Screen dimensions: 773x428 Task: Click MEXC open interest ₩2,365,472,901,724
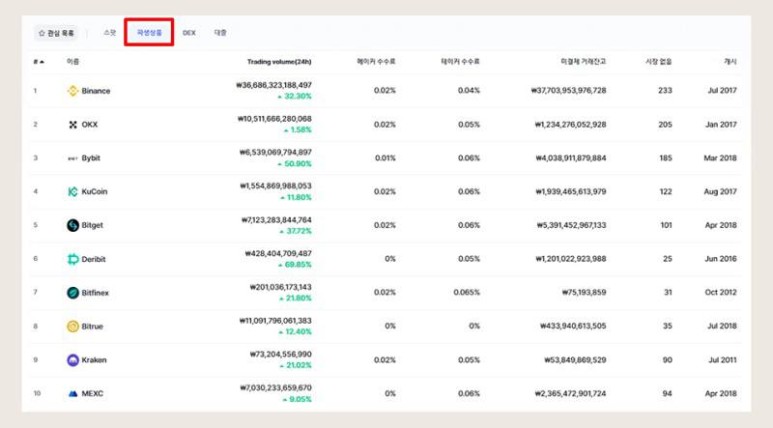570,393
